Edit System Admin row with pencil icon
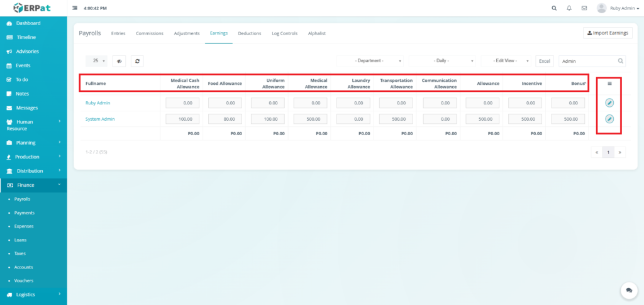644x305 pixels. pyautogui.click(x=609, y=119)
